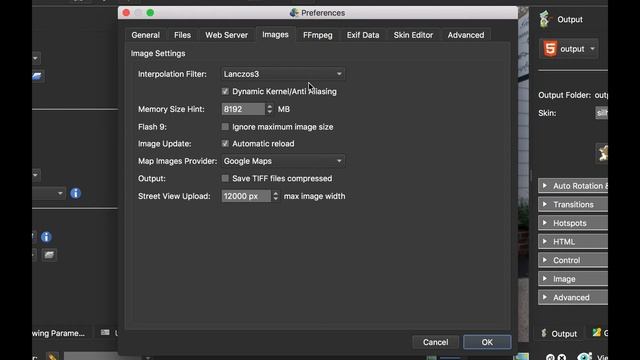The width and height of the screenshot is (640, 360).
Task: Enable Save TIFF files compressed
Action: (x=225, y=178)
